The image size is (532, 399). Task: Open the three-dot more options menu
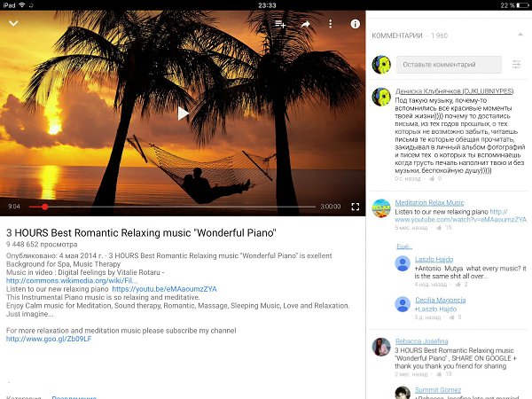point(330,24)
